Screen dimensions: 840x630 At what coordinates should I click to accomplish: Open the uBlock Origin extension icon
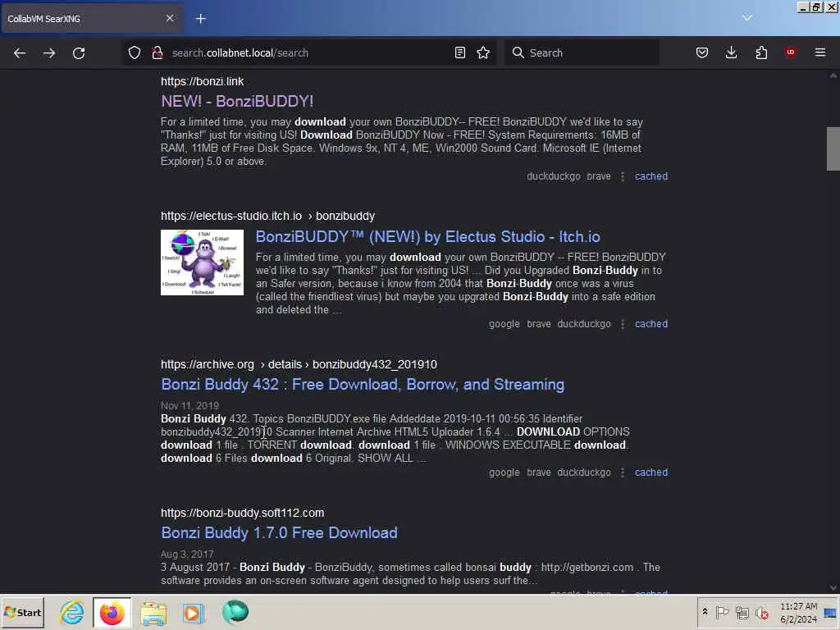[x=790, y=52]
